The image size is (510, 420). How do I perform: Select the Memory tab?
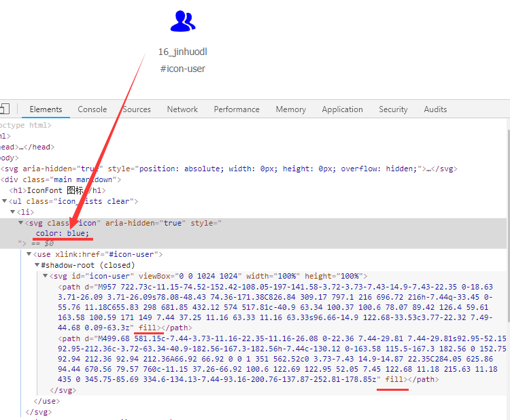pyautogui.click(x=291, y=109)
